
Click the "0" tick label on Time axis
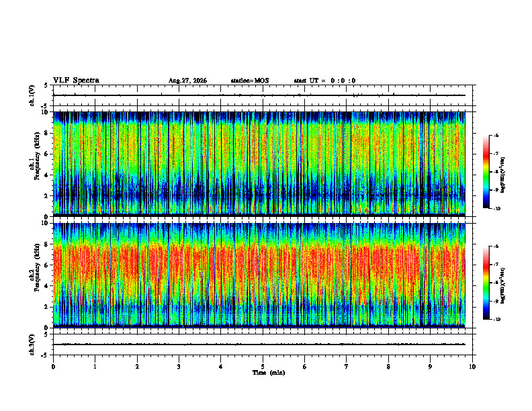pyautogui.click(x=53, y=367)
